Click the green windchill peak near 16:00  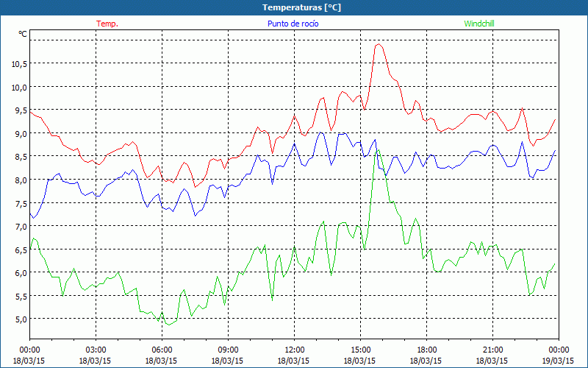pyautogui.click(x=379, y=150)
